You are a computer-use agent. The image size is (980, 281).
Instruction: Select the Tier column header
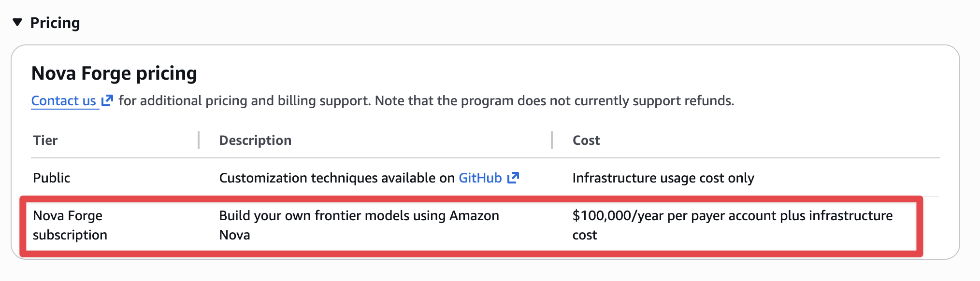pyautogui.click(x=45, y=140)
